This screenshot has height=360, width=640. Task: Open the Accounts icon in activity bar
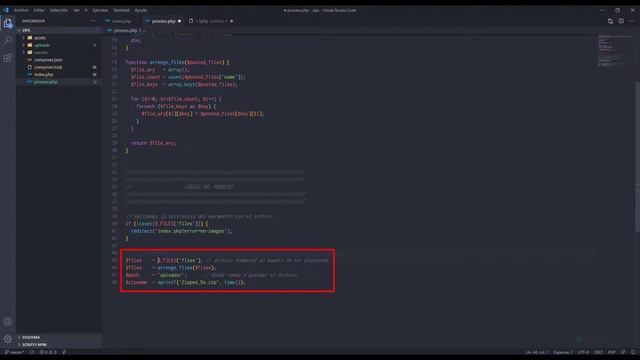(x=8, y=322)
